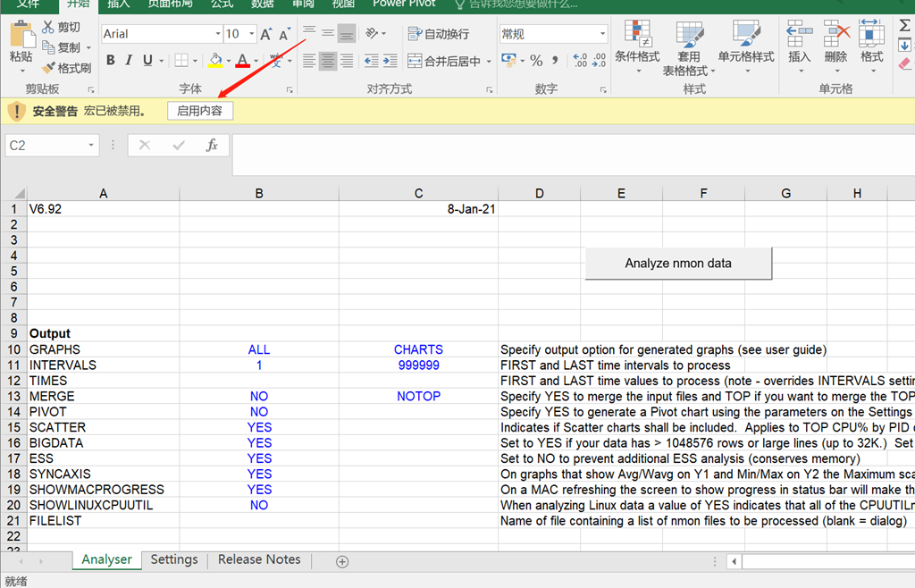Increase font size with larger A icon
This screenshot has height=588, width=915.
[x=265, y=35]
